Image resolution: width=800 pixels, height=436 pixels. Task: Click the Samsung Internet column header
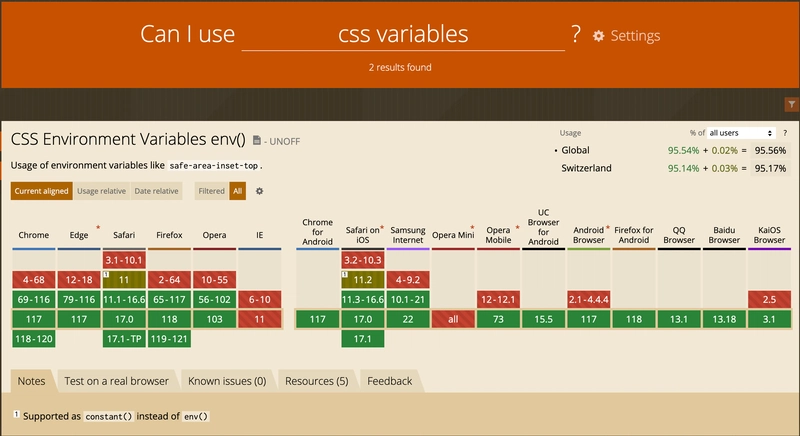408,235
